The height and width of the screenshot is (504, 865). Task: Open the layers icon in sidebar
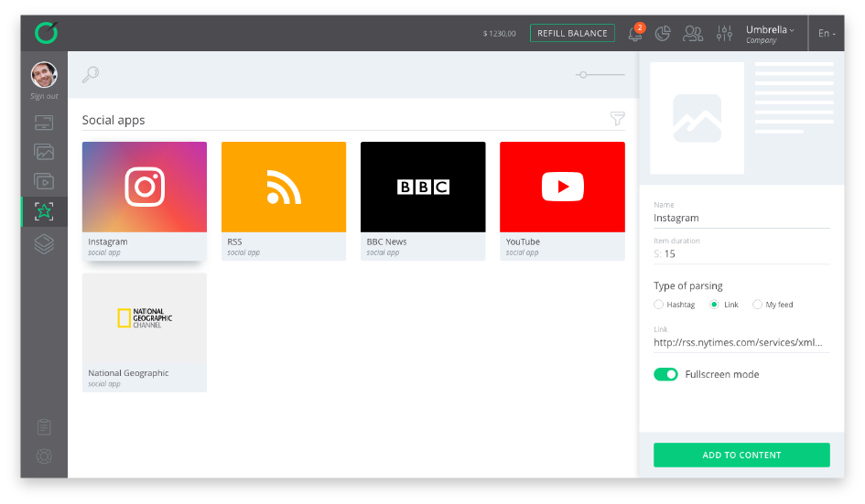tap(44, 243)
